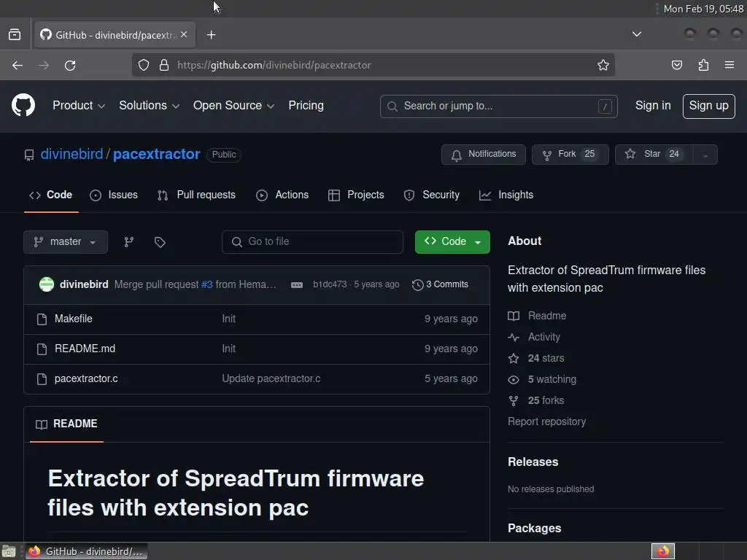Open the list all tabs chevron
The image size is (747, 560).
[x=636, y=34]
